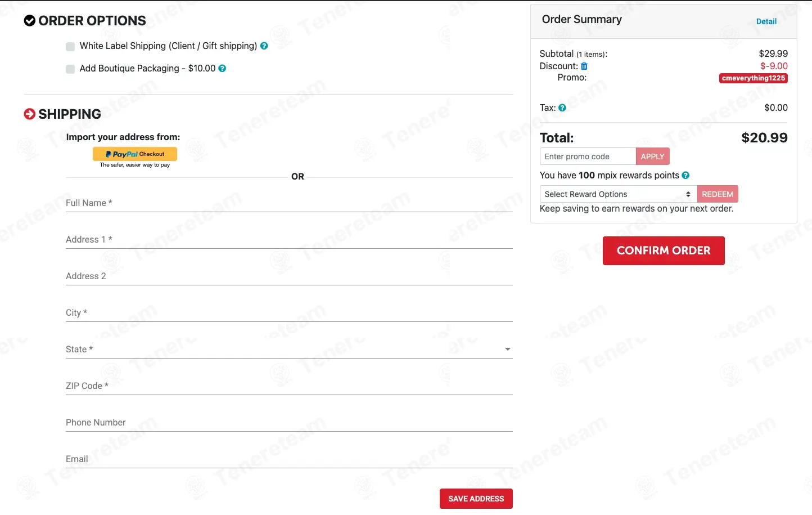Redeem the selected reward
Viewport: 812px width, 515px height.
[x=717, y=194]
